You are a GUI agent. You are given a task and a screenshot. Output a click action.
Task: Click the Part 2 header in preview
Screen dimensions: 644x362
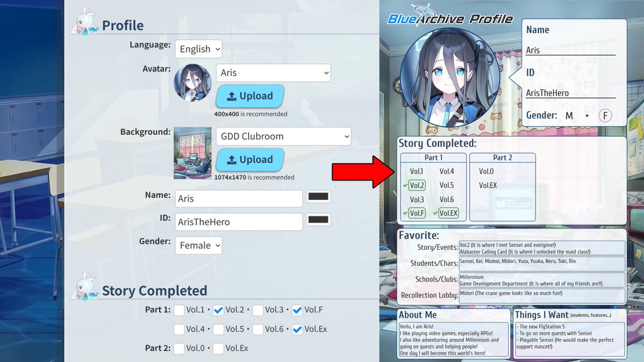pyautogui.click(x=503, y=158)
